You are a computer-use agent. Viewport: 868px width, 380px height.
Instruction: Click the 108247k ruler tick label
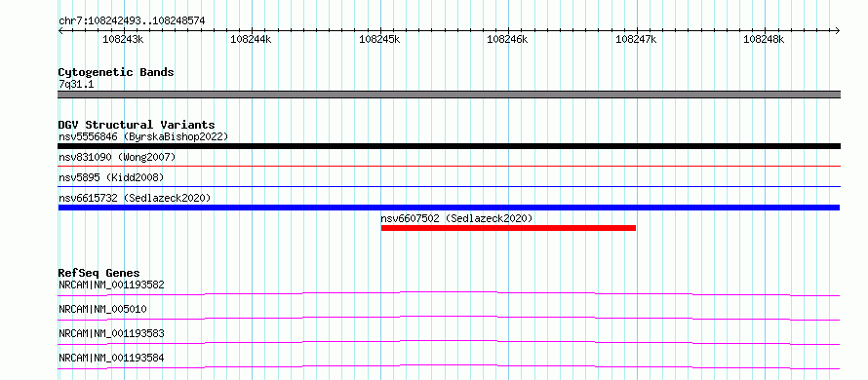click(x=636, y=39)
